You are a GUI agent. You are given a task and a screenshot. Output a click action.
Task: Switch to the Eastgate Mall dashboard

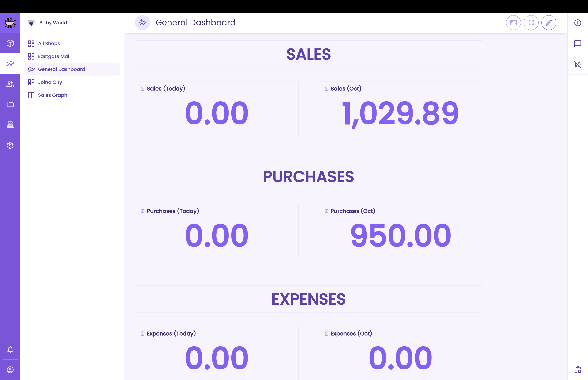54,56
